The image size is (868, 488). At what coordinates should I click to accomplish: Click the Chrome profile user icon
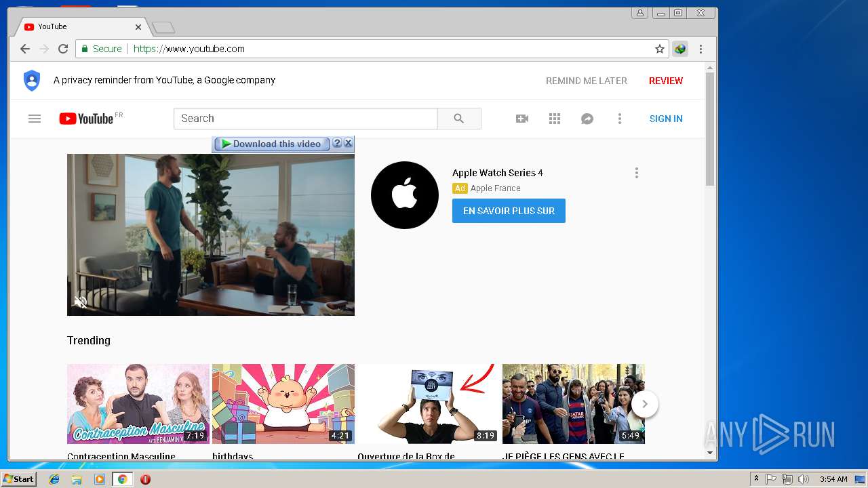click(639, 13)
